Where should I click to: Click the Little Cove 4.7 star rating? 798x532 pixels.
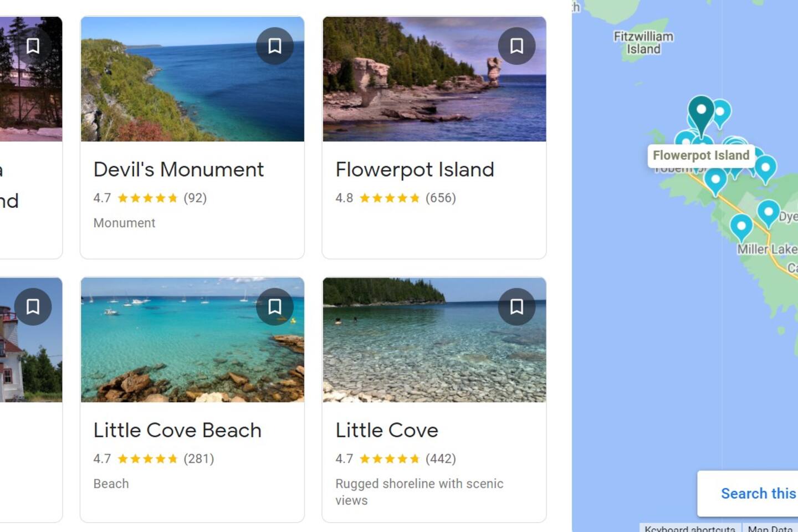[x=389, y=459]
